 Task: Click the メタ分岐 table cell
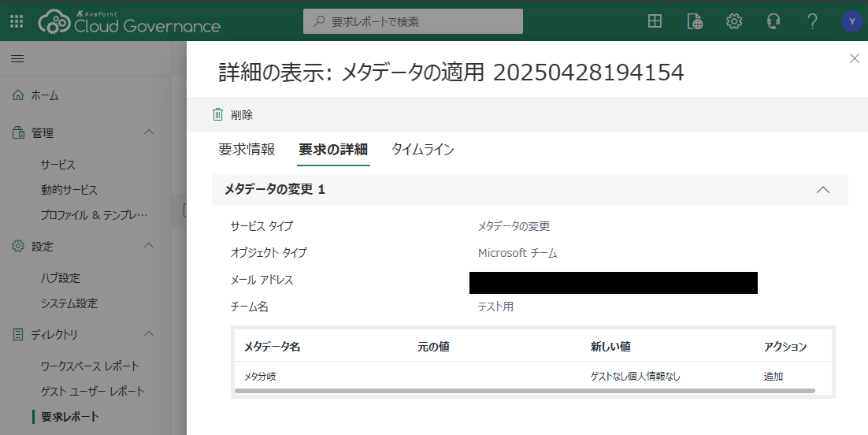pyautogui.click(x=260, y=376)
